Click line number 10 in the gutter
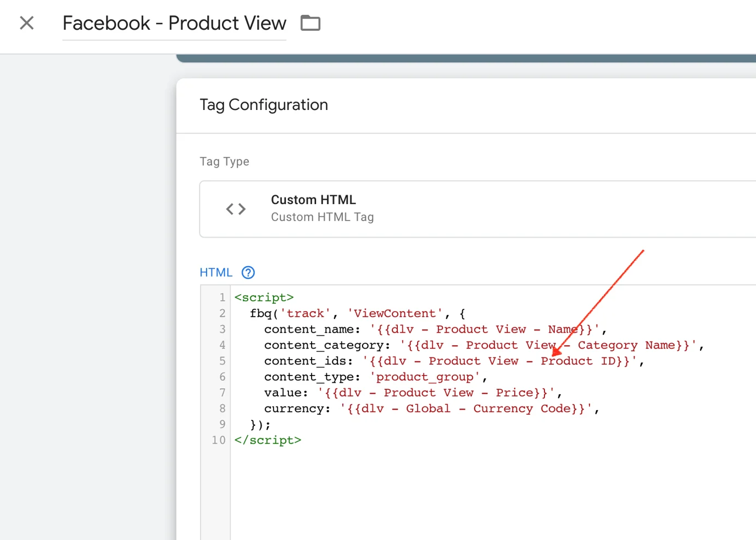756x540 pixels. point(219,440)
